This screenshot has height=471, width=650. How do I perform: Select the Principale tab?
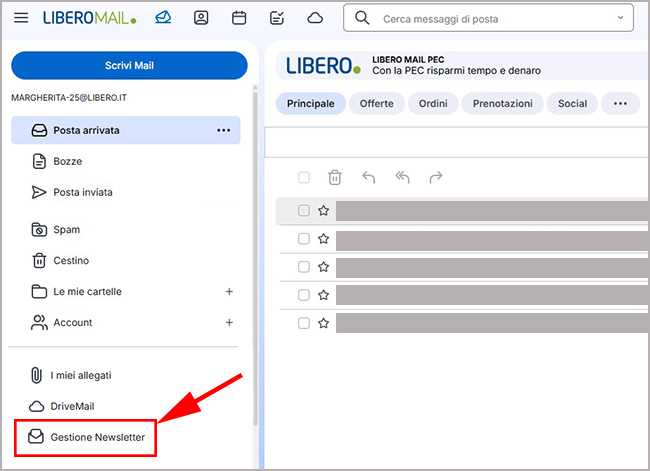(x=310, y=103)
